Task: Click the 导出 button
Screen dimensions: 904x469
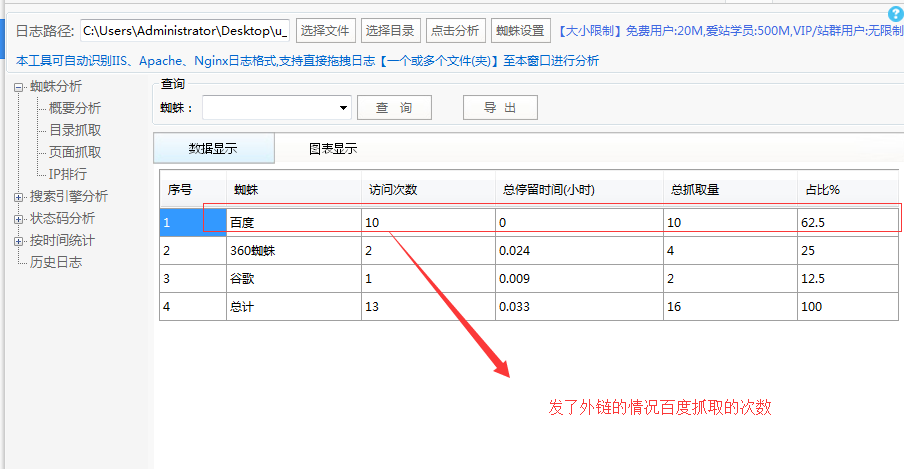Action: pyautogui.click(x=500, y=108)
